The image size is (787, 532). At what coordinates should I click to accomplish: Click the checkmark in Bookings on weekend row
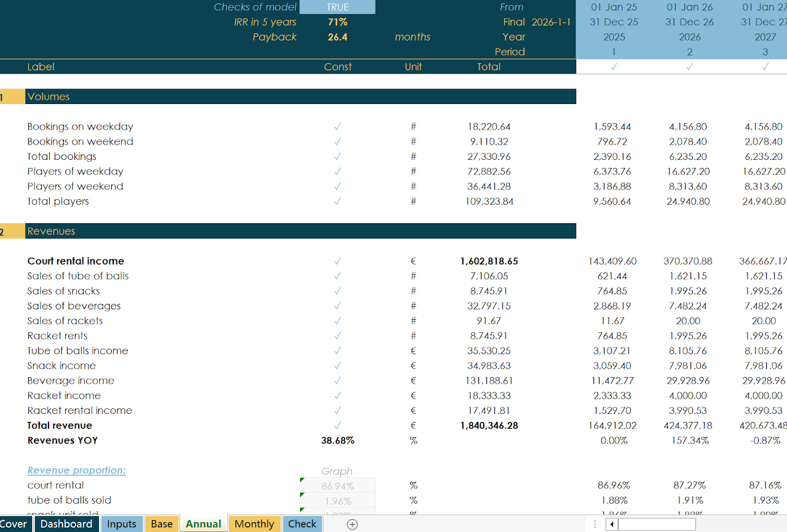click(338, 141)
